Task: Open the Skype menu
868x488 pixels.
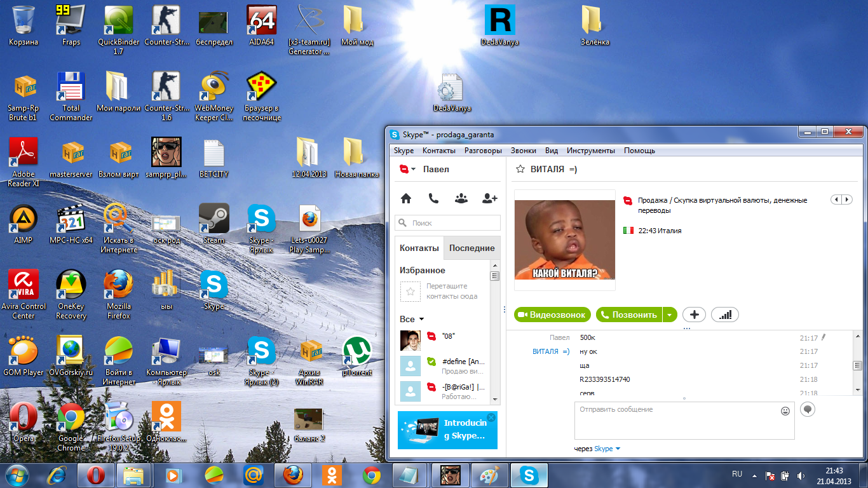Action: point(403,151)
